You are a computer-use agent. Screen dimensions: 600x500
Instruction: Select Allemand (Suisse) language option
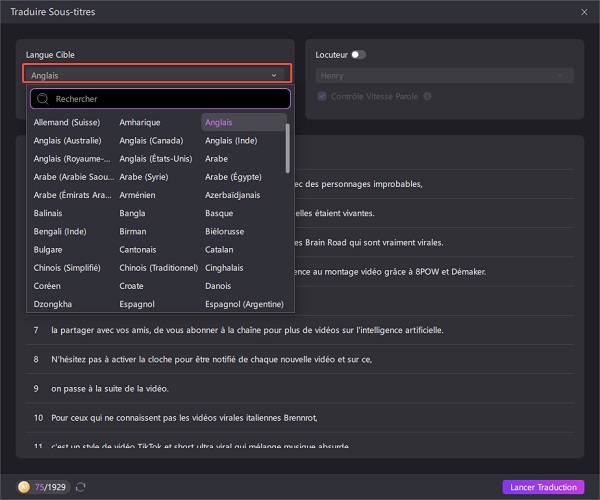coord(67,122)
